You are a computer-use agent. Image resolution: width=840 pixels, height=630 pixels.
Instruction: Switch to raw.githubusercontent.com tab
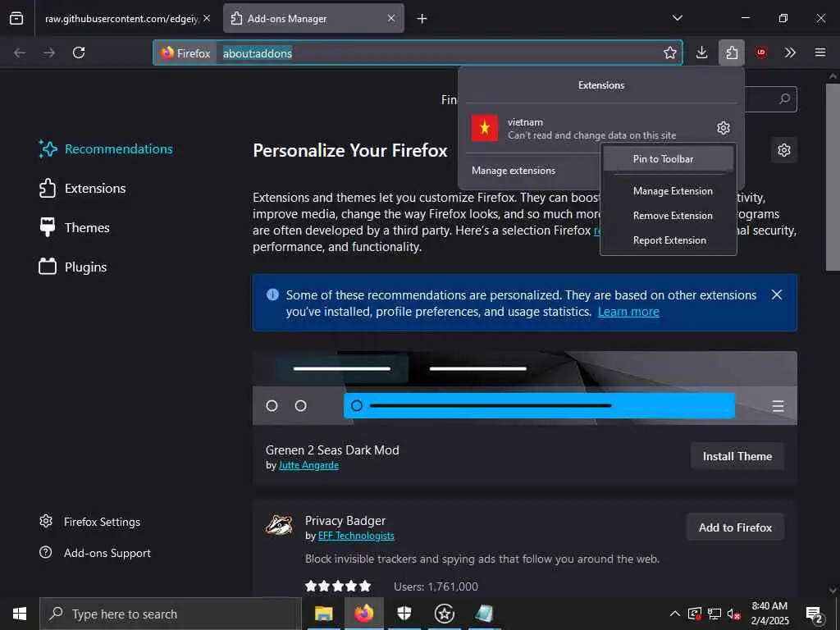pyautogui.click(x=121, y=19)
